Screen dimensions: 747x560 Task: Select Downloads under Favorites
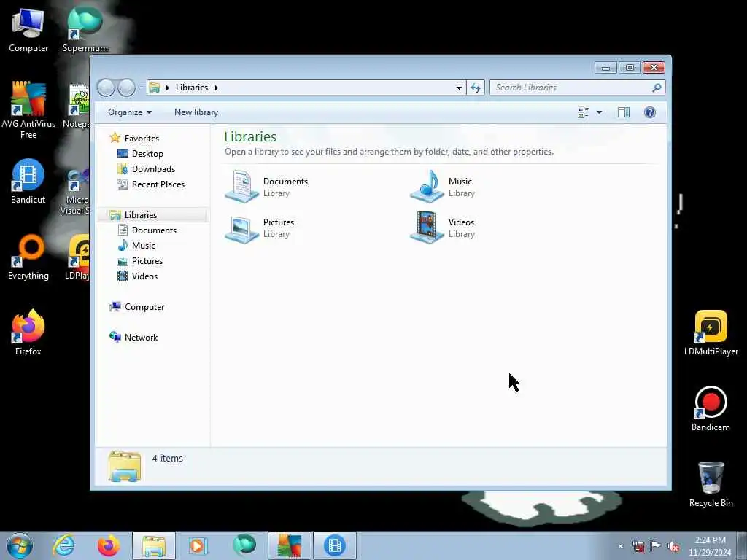[146, 169]
